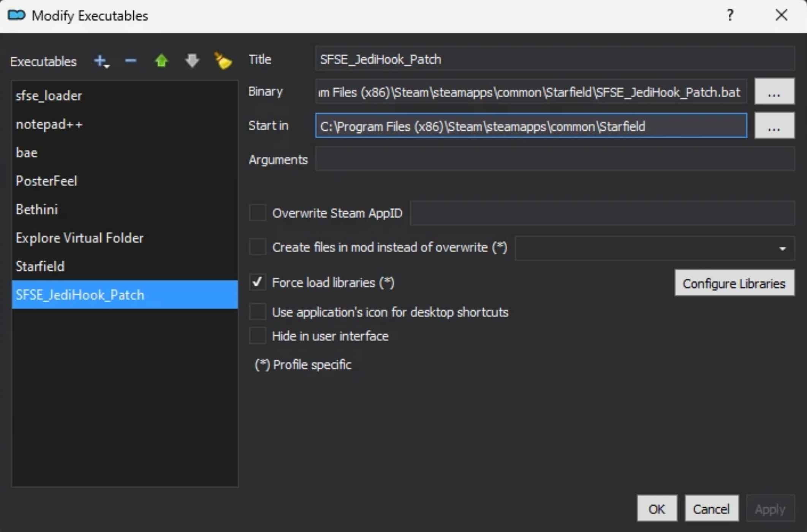
Task: Select Explore Virtual Folder entry
Action: point(79,238)
